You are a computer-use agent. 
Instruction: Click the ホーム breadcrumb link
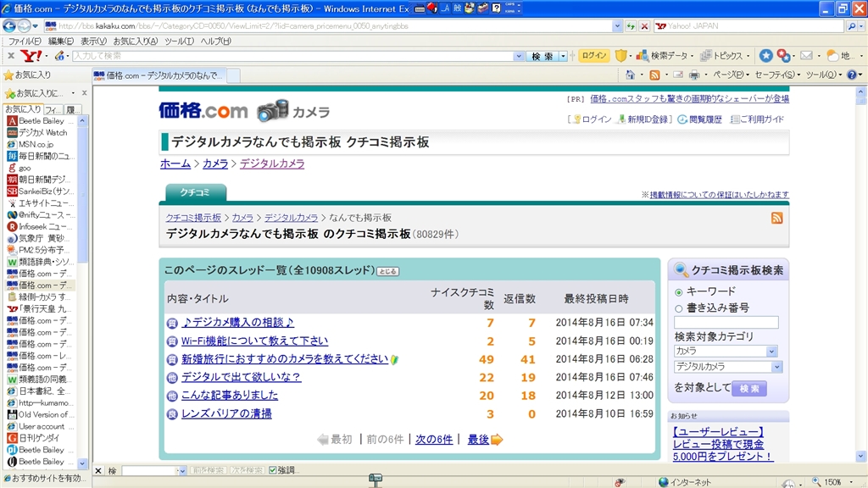175,164
